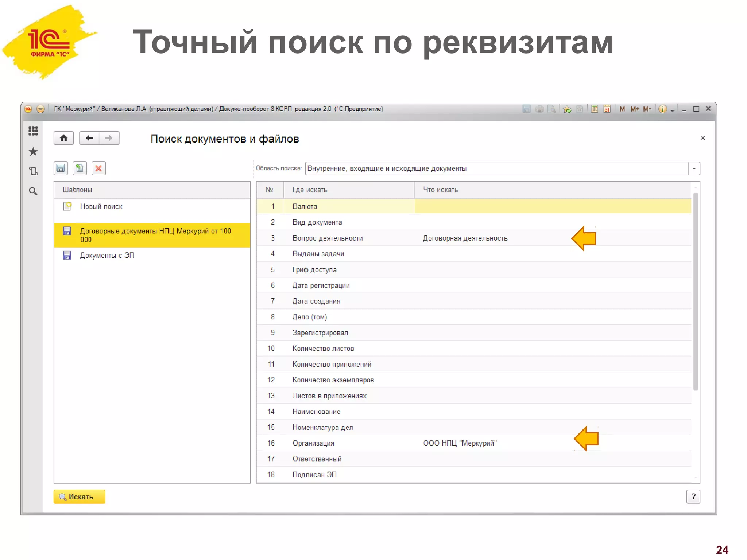Select the 'Документы с ЭП' template
Image resolution: width=747 pixels, height=560 pixels.
[152, 256]
